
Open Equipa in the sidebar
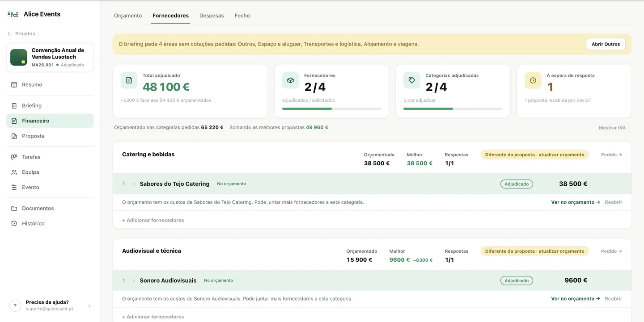(50, 172)
